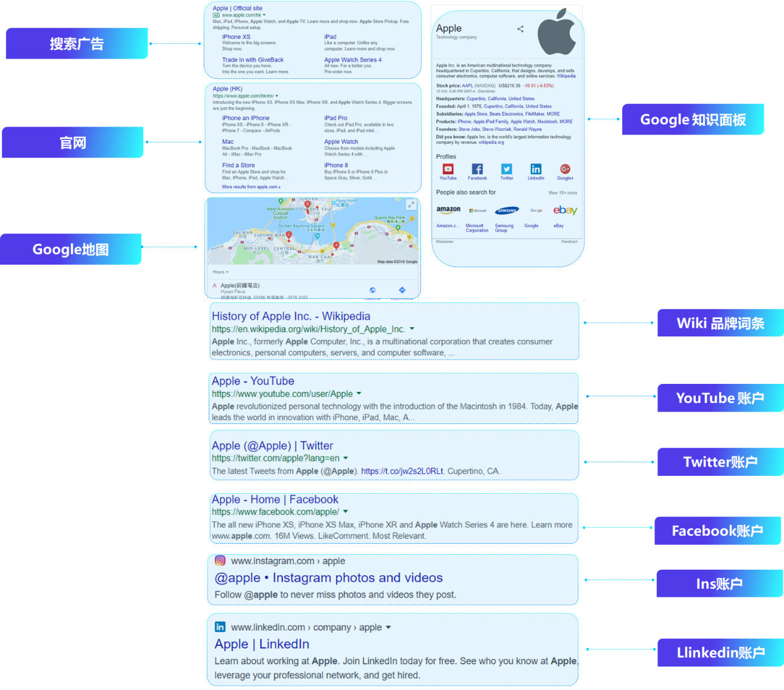Click the directions icon for Apple store

402,290
